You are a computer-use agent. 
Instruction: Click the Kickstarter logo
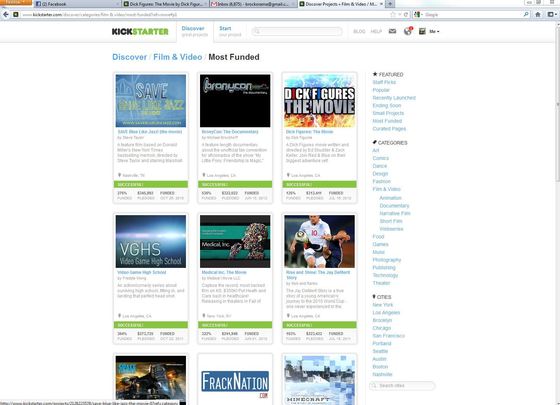coord(140,31)
